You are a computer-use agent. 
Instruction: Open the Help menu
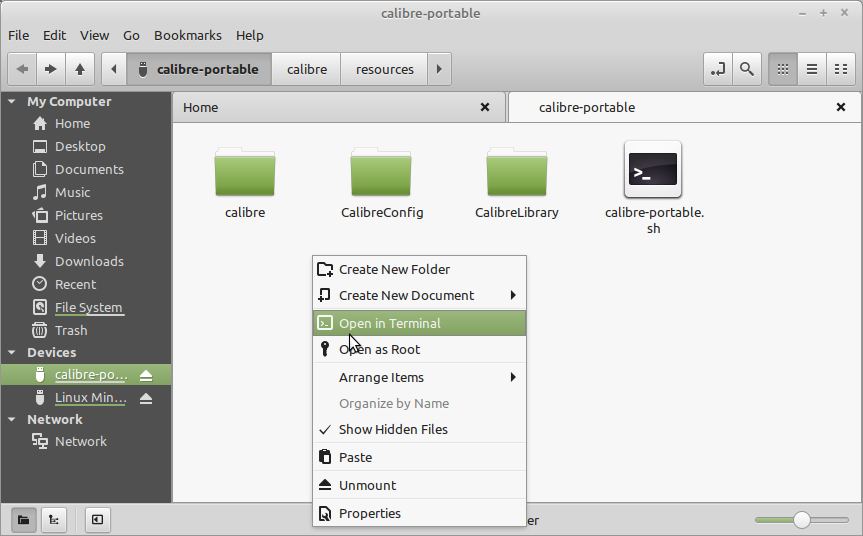(x=250, y=35)
